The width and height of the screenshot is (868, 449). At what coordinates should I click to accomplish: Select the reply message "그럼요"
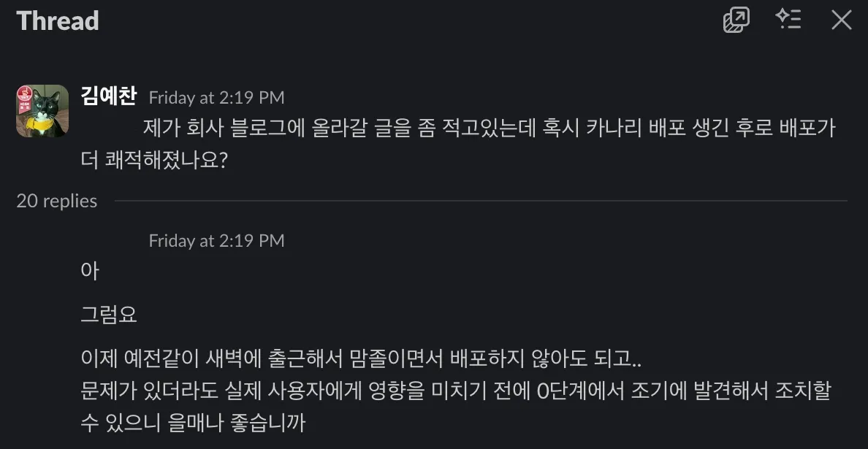coord(109,315)
